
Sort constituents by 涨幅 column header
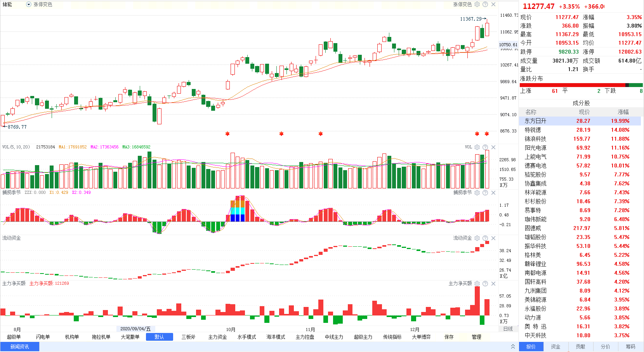point(623,112)
